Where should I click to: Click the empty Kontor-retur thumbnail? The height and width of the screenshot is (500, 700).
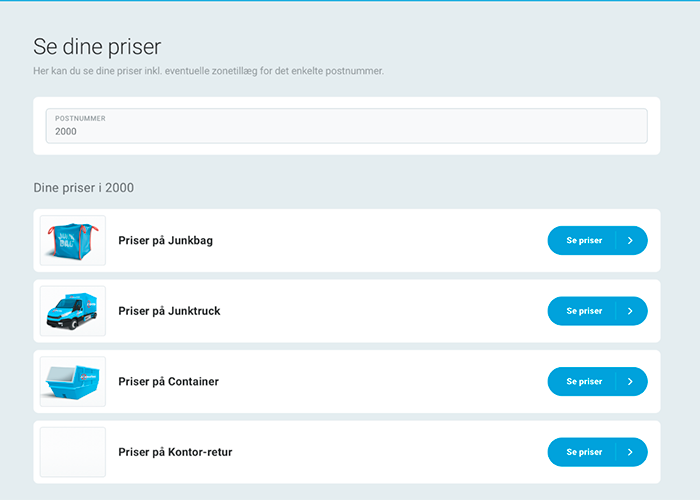[x=73, y=452]
